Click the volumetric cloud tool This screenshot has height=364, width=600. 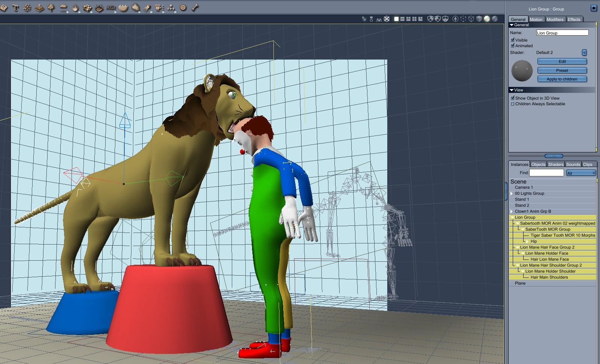tap(136, 7)
